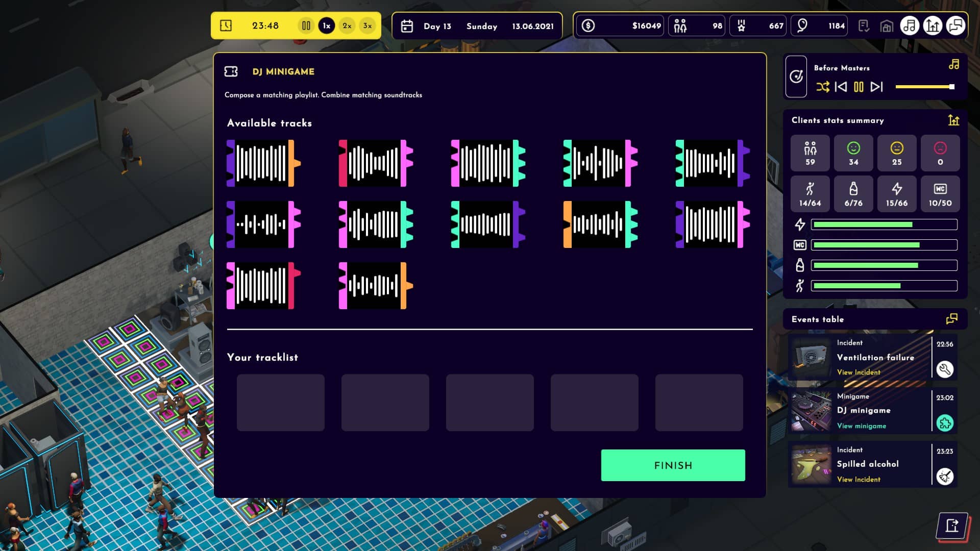This screenshot has height=551, width=980.
Task: Click the map pin icon beside 1184
Action: point(802,26)
